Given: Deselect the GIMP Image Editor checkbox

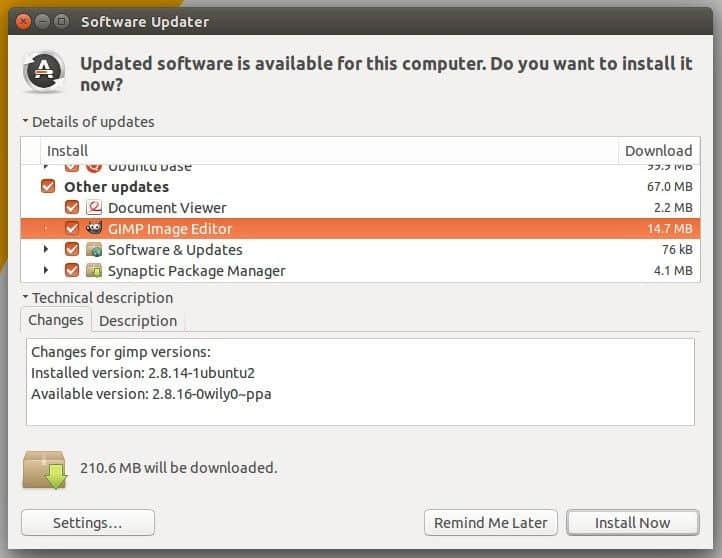Looking at the screenshot, I should (x=72, y=228).
